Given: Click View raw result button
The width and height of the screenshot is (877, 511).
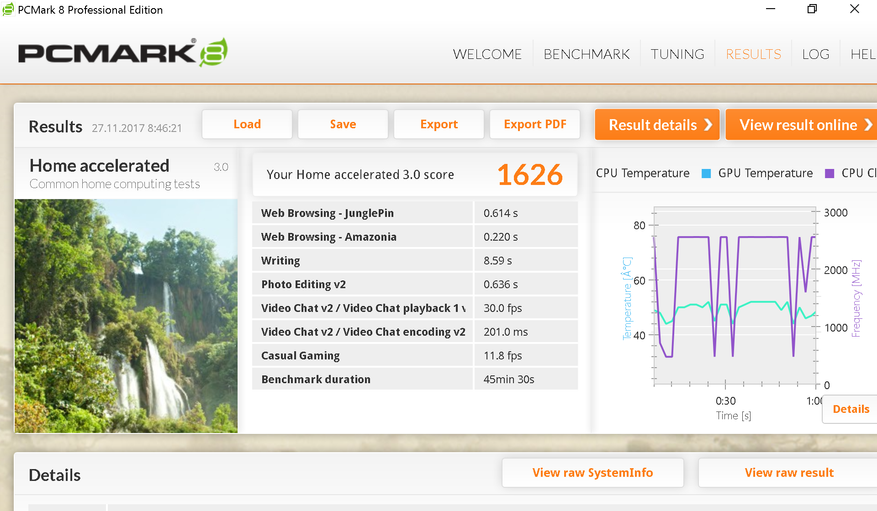Looking at the screenshot, I should [x=788, y=473].
